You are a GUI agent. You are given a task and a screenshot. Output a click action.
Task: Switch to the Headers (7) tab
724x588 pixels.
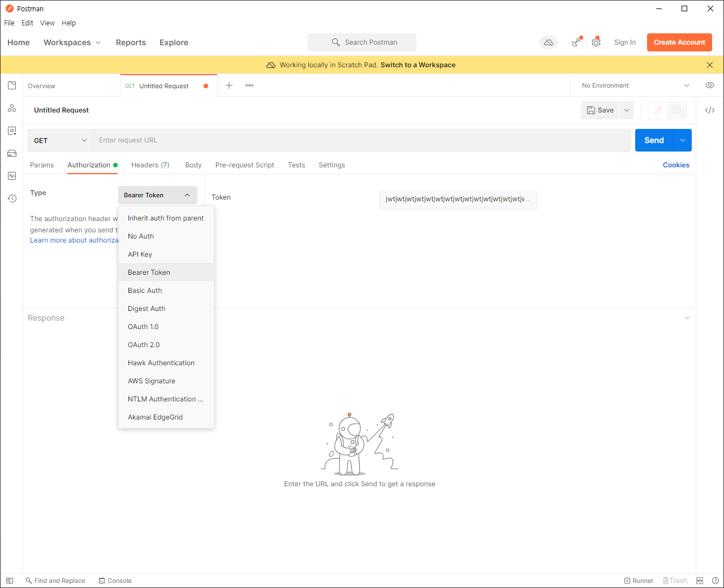pos(150,165)
